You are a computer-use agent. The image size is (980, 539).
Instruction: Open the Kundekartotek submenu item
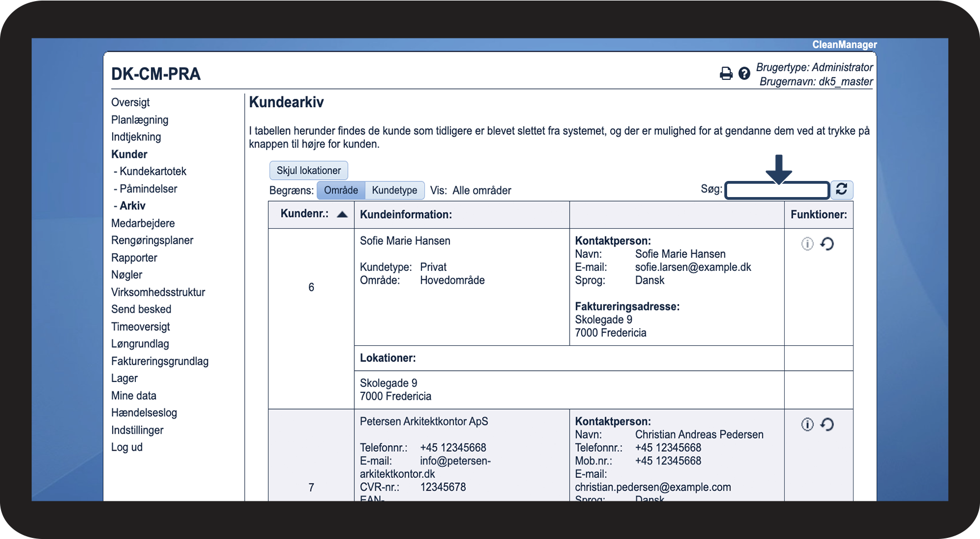[153, 172]
